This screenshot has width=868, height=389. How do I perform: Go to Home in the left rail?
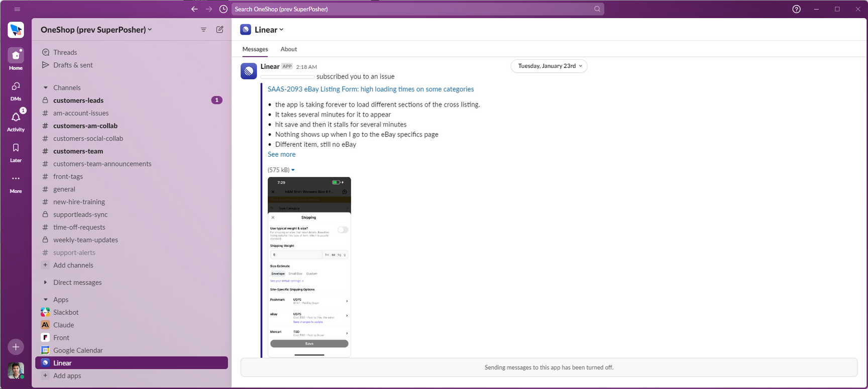coord(16,59)
